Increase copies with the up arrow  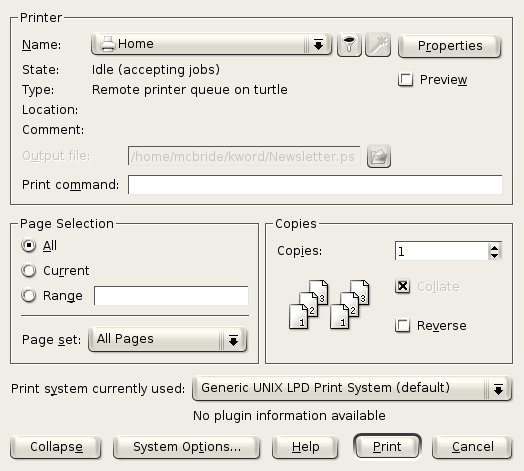(x=494, y=247)
